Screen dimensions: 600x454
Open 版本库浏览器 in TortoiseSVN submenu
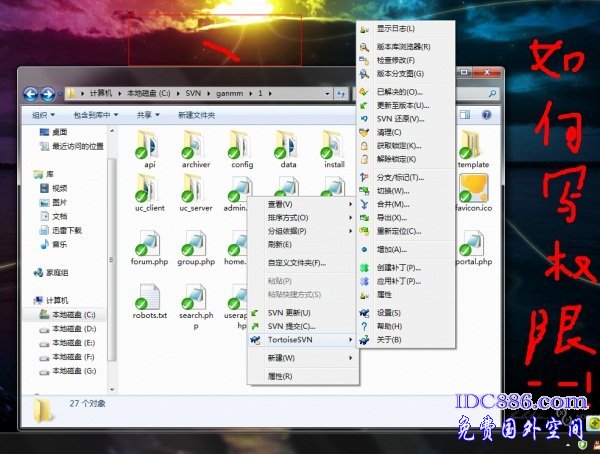[x=403, y=46]
